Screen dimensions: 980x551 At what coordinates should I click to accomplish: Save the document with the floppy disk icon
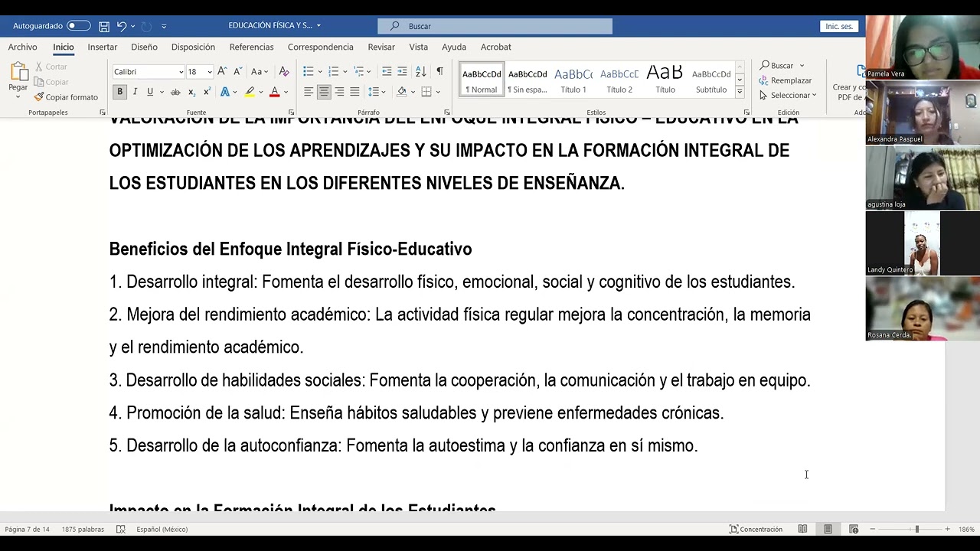tap(104, 26)
